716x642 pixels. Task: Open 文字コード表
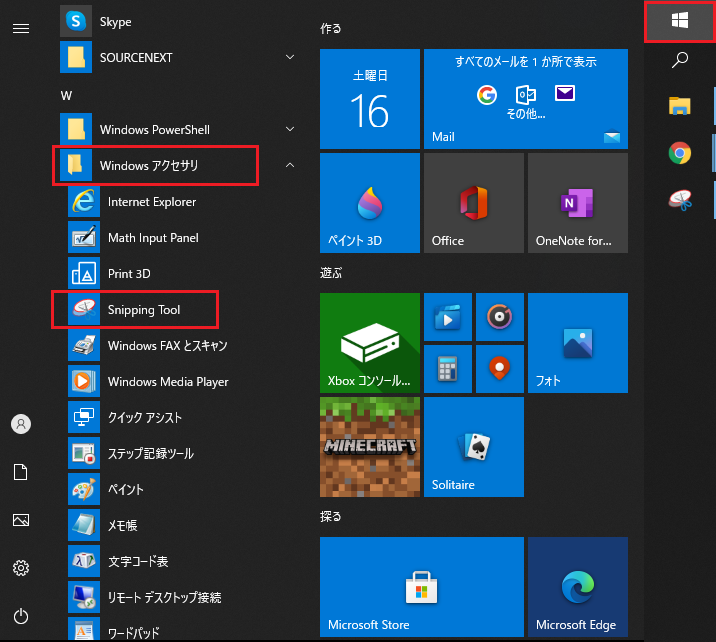tap(183, 561)
